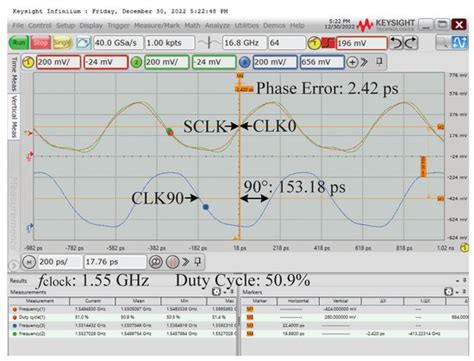Click the bandwidth limit icon before 16.8 GHz

pyautogui.click(x=209, y=43)
